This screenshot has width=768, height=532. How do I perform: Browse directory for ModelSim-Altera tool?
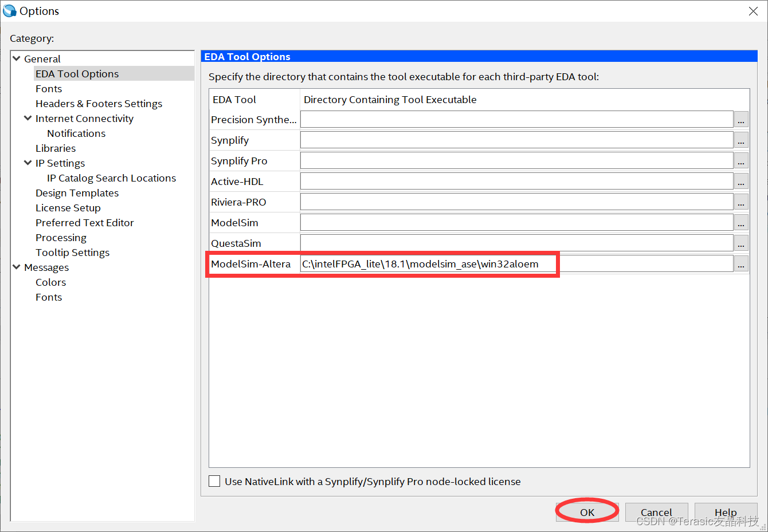point(741,263)
